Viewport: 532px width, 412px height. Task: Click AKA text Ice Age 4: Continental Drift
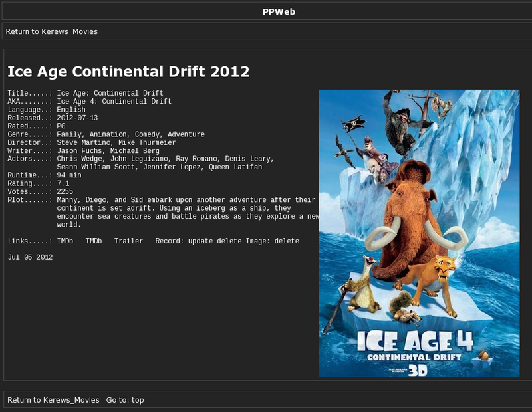click(114, 102)
